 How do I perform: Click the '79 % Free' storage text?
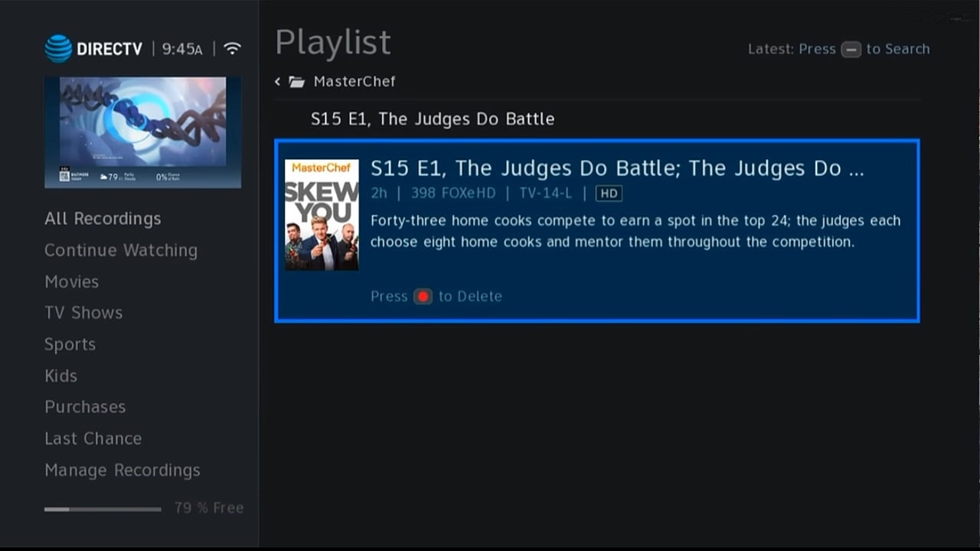209,508
